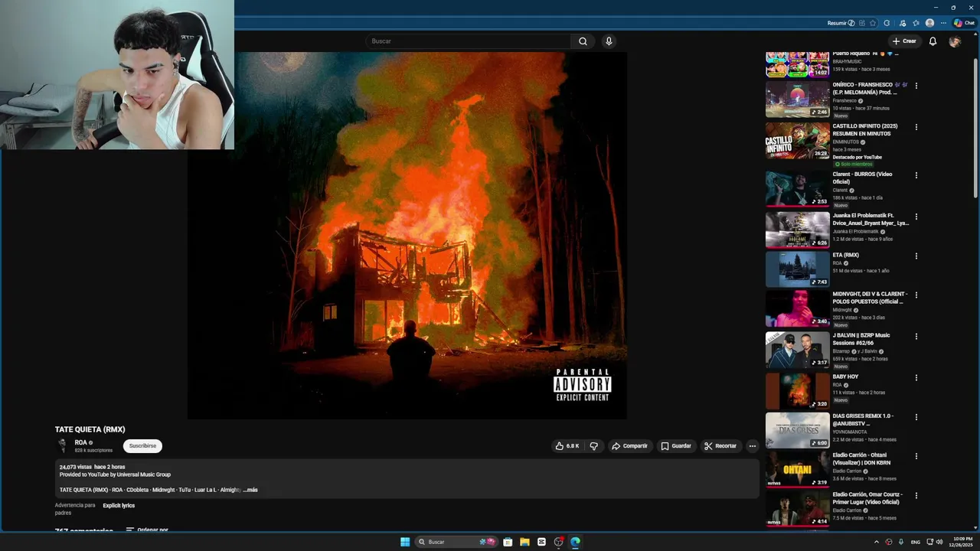
Task: Add this page to favorites star
Action: 873,23
